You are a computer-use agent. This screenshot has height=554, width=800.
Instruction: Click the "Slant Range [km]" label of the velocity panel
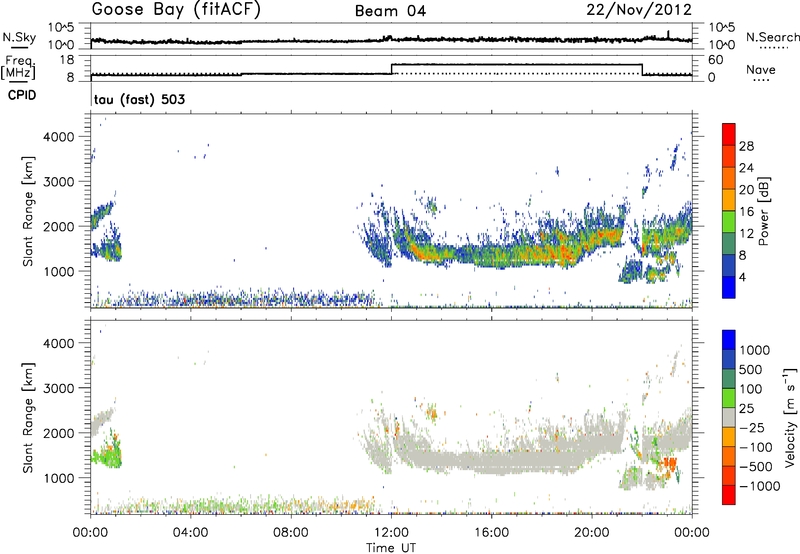[x=28, y=417]
